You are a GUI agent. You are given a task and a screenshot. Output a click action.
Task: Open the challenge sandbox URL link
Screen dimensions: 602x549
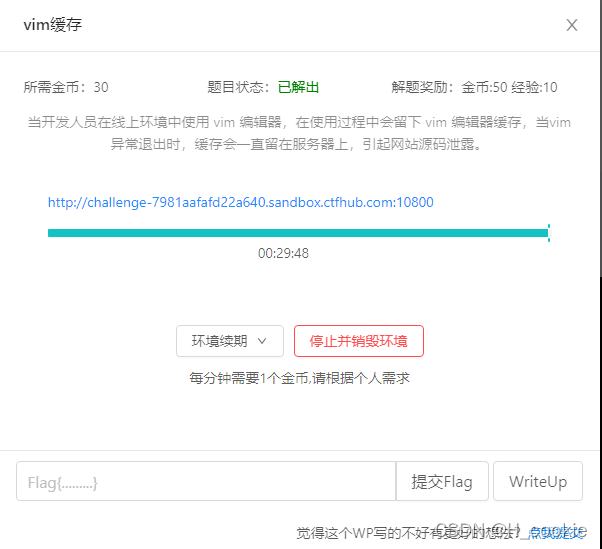[x=241, y=202]
